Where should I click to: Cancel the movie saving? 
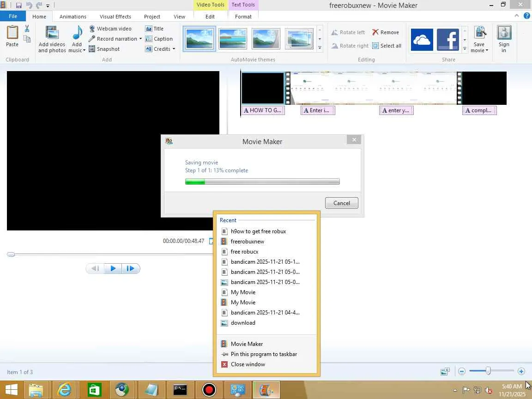[x=341, y=203]
